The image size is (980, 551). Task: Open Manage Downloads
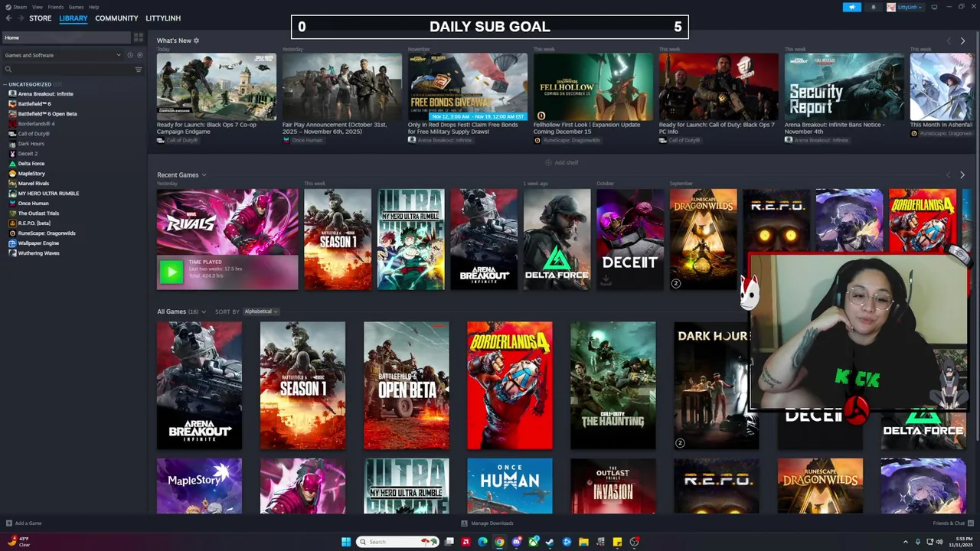coord(487,523)
